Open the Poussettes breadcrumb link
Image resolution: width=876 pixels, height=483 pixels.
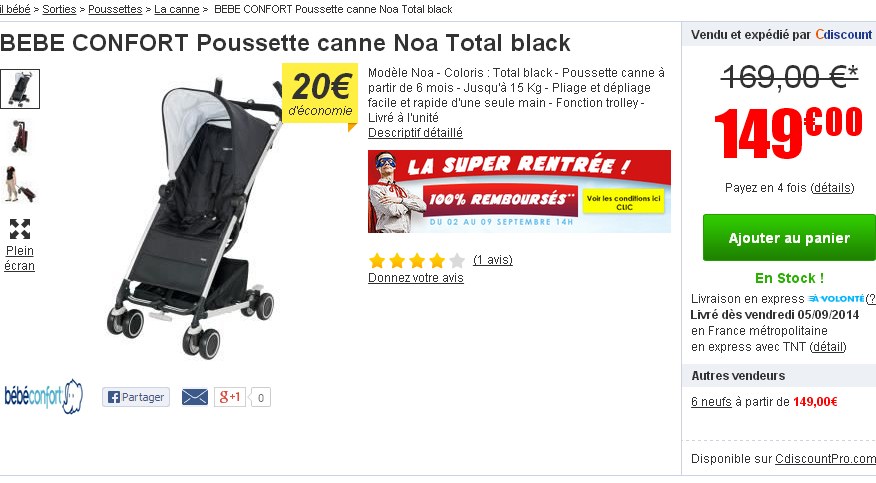pyautogui.click(x=115, y=9)
